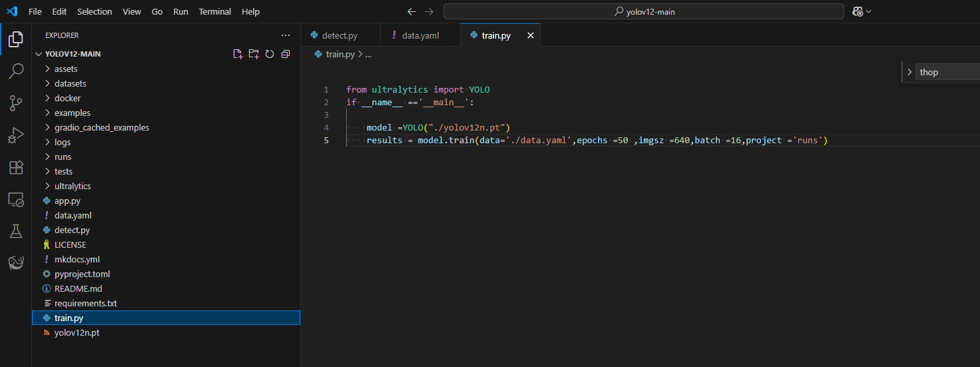Viewport: 980px width, 367px height.
Task: Create a new folder in YOLOV12-MAIN
Action: [x=254, y=54]
